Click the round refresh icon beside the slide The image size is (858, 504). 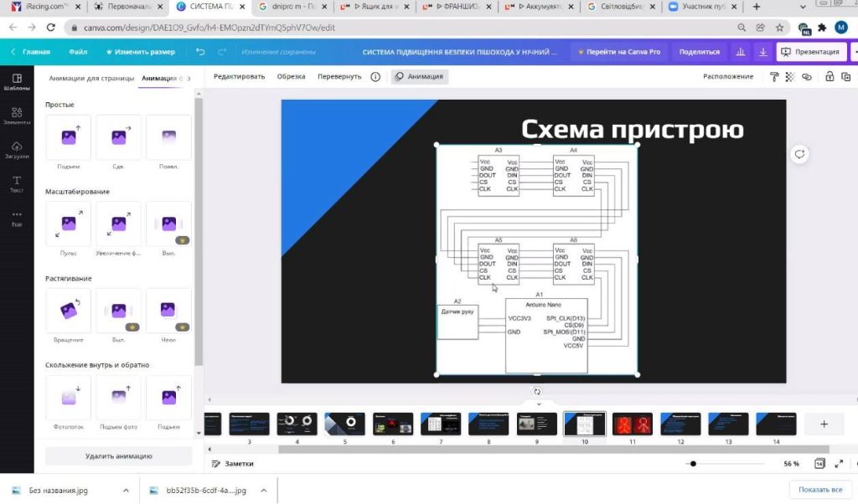(799, 154)
